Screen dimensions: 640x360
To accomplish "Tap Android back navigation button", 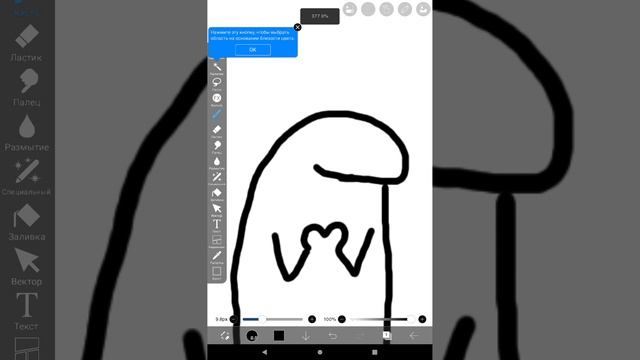I will click(x=264, y=352).
